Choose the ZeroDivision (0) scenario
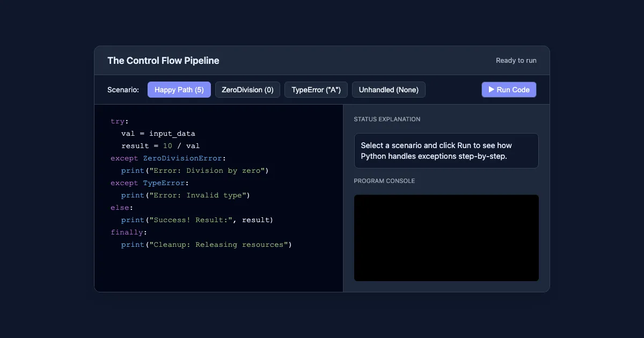Screen dimensions: 644x338 click(x=247, y=90)
